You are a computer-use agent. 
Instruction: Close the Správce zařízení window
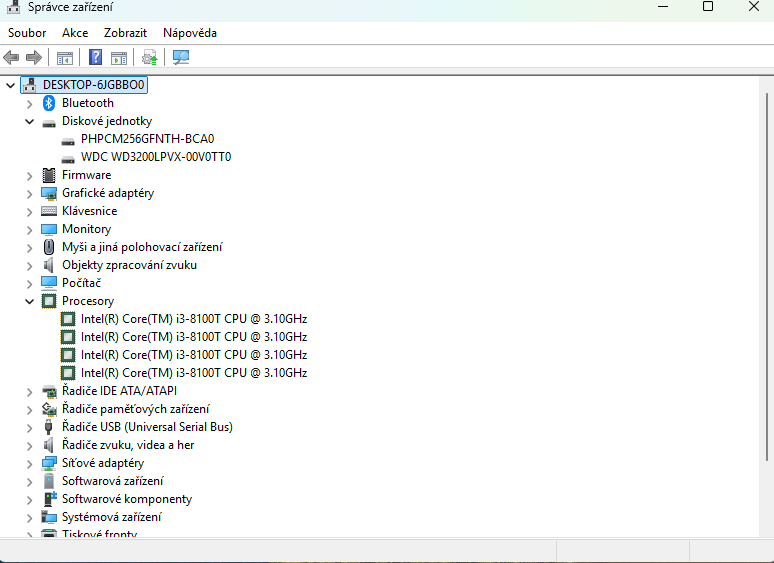754,6
